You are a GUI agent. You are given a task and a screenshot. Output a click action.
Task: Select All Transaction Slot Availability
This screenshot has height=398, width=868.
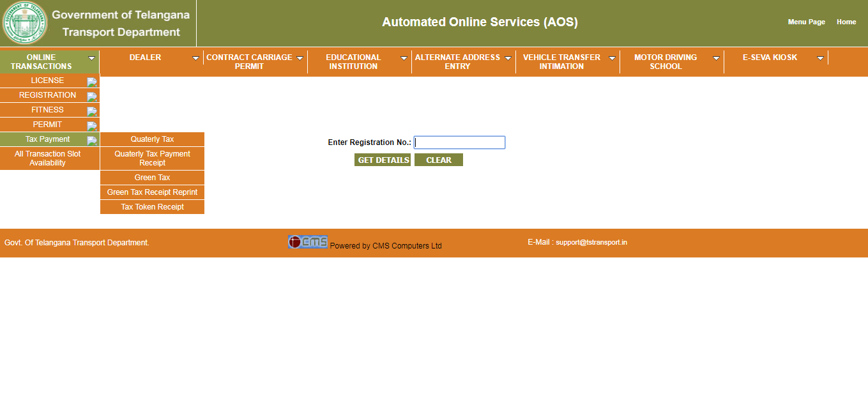pos(48,158)
